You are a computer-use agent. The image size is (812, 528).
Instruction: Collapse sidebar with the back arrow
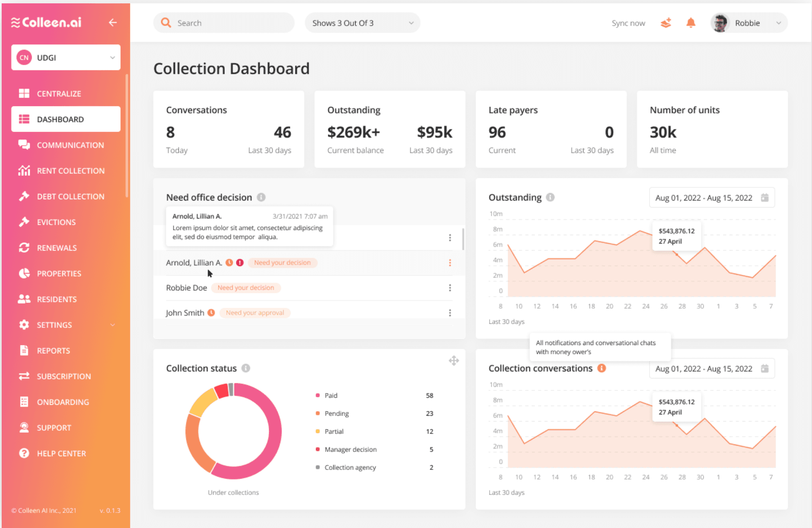click(112, 23)
